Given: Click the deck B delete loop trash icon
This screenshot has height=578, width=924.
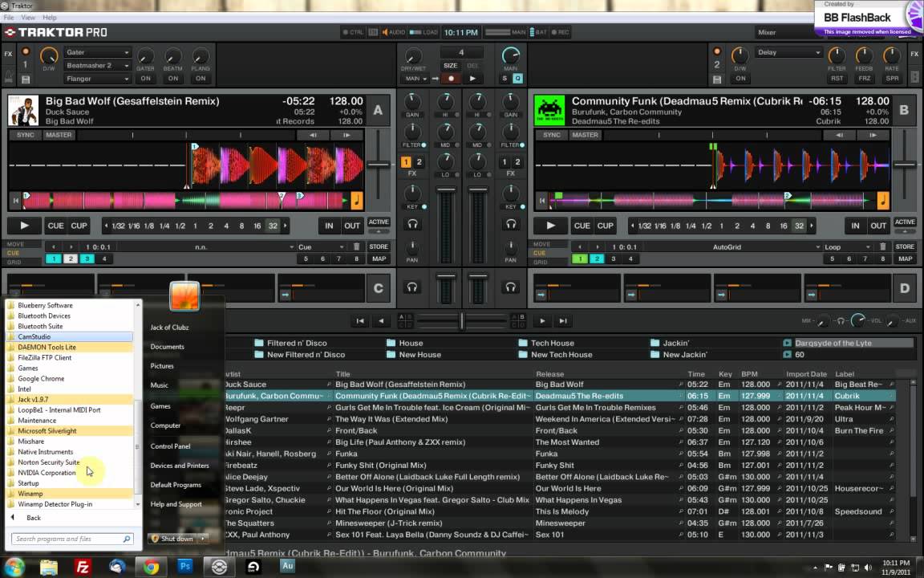Looking at the screenshot, I should click(x=883, y=246).
